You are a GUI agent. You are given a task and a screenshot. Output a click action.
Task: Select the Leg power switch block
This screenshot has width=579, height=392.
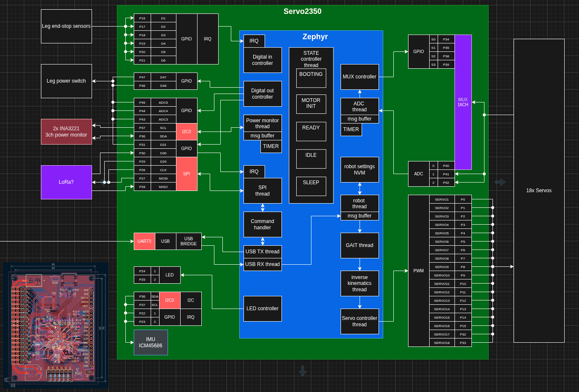(66, 81)
